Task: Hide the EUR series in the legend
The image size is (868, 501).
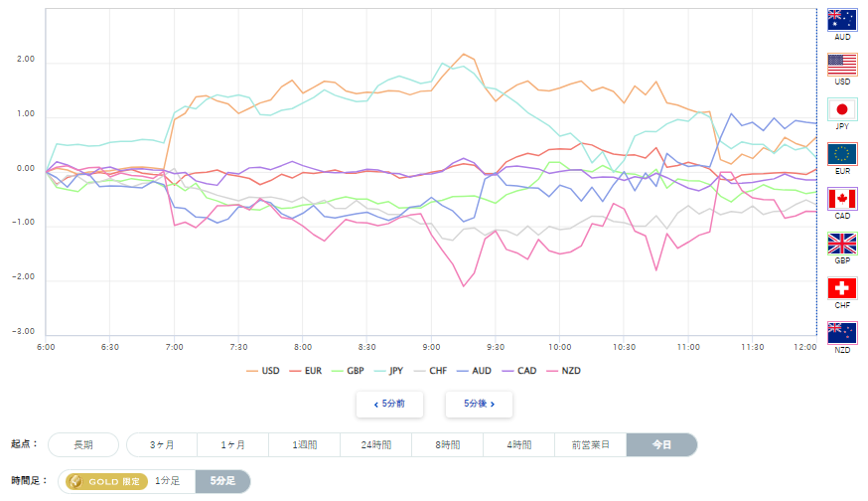Action: 306,371
